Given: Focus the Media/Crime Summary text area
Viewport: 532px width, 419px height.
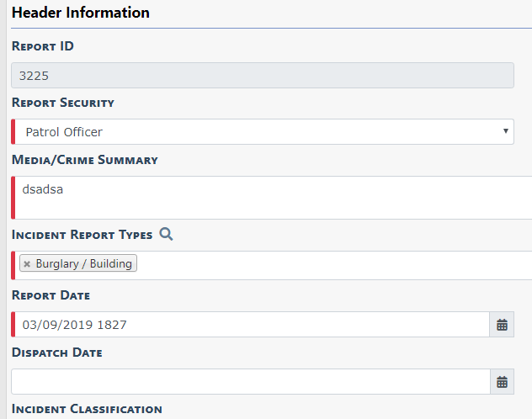Looking at the screenshot, I should 269,198.
